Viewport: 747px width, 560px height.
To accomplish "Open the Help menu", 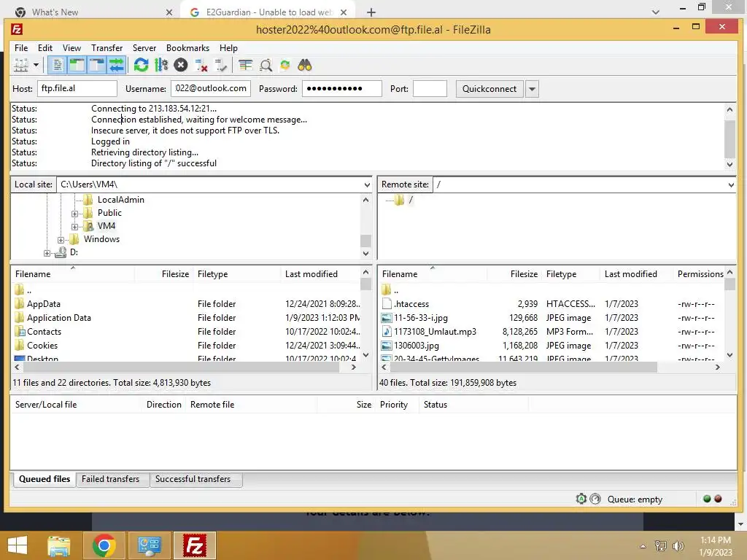I will tap(228, 48).
